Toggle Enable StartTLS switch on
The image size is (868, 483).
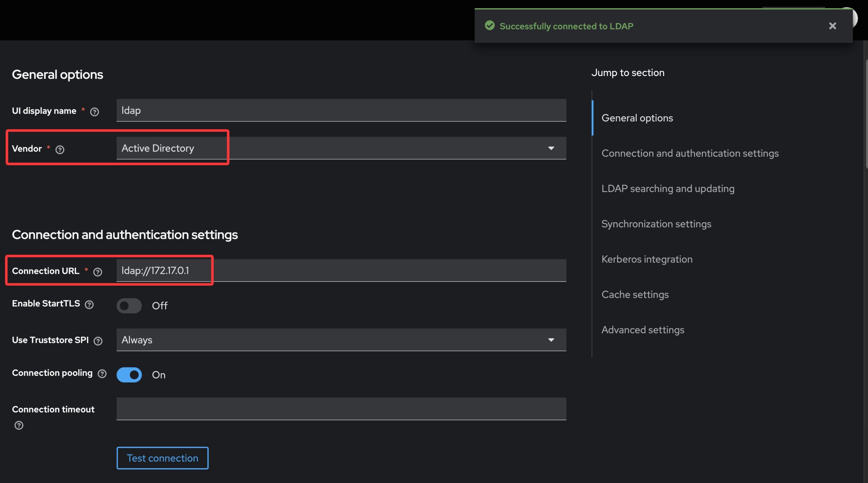pyautogui.click(x=129, y=306)
